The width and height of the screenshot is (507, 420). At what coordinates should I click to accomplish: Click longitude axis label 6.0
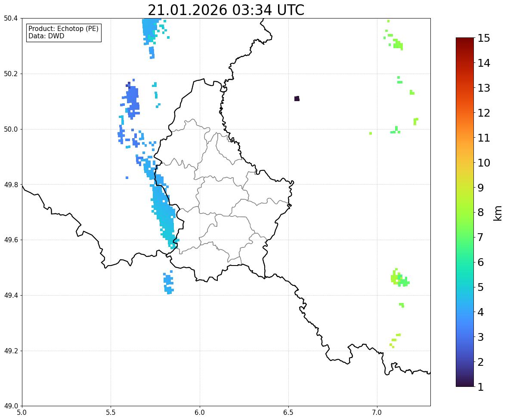point(200,413)
